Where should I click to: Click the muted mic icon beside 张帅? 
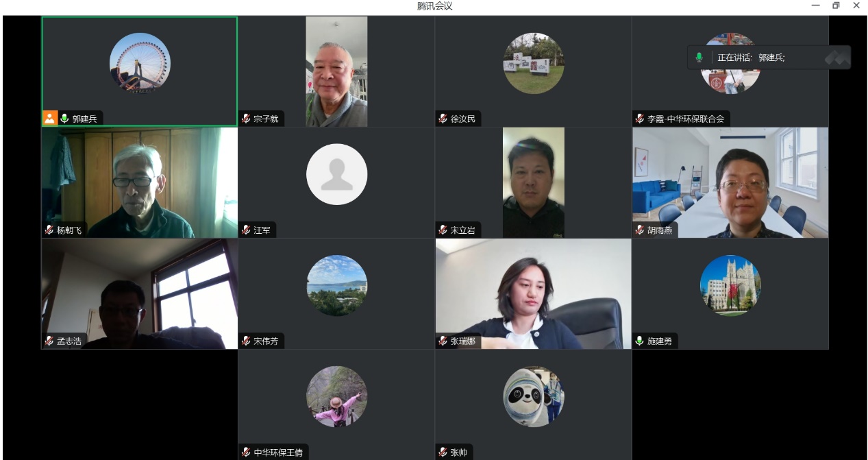pyautogui.click(x=443, y=452)
